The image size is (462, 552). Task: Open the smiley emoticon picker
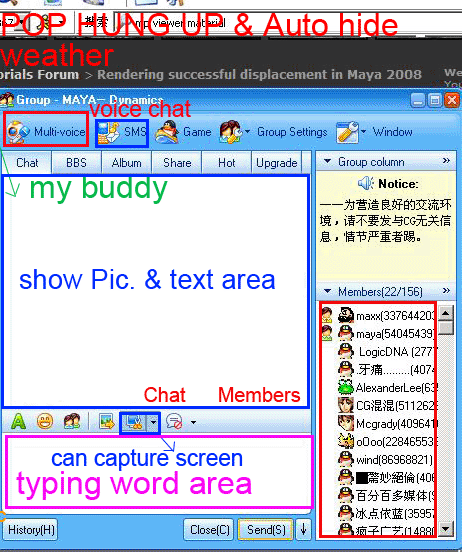tap(45, 421)
